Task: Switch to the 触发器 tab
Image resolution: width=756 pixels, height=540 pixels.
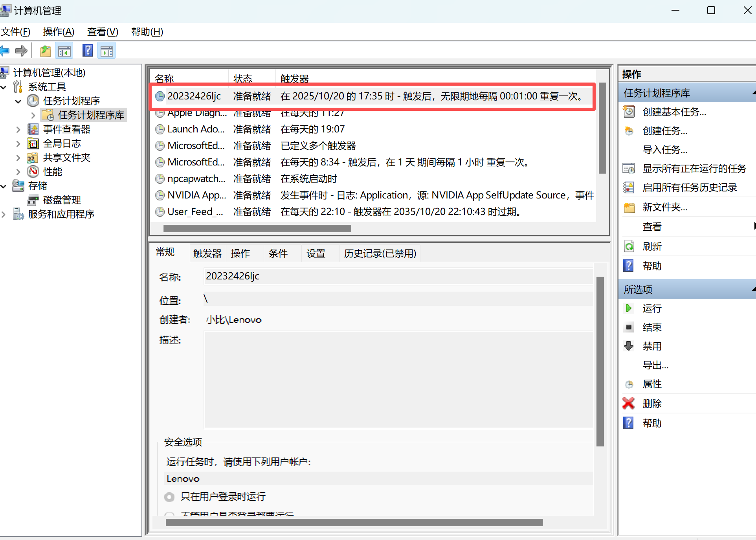Action: [207, 253]
